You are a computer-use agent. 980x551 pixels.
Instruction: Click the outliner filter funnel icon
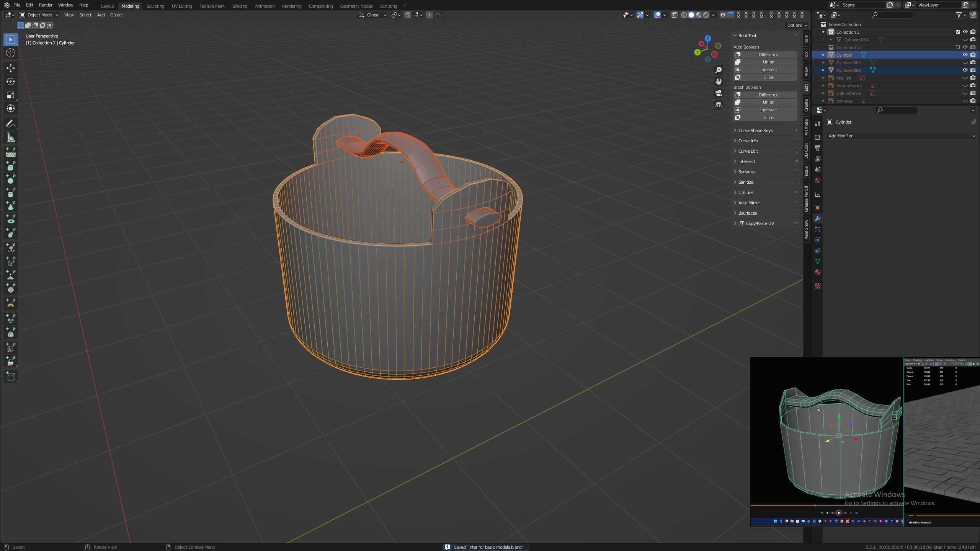coord(959,15)
